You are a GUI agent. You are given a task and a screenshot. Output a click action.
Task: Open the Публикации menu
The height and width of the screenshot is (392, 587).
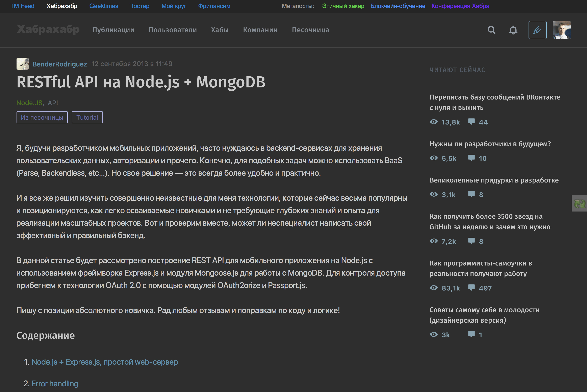pos(113,30)
